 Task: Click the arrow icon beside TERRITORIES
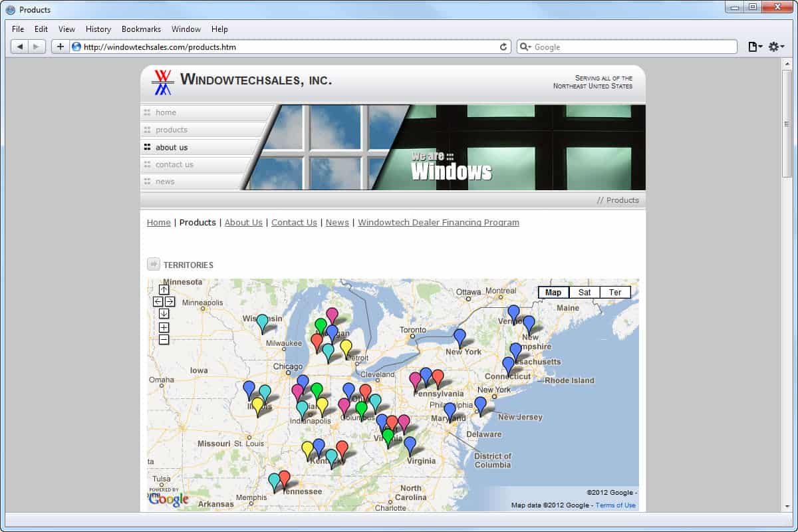[154, 264]
